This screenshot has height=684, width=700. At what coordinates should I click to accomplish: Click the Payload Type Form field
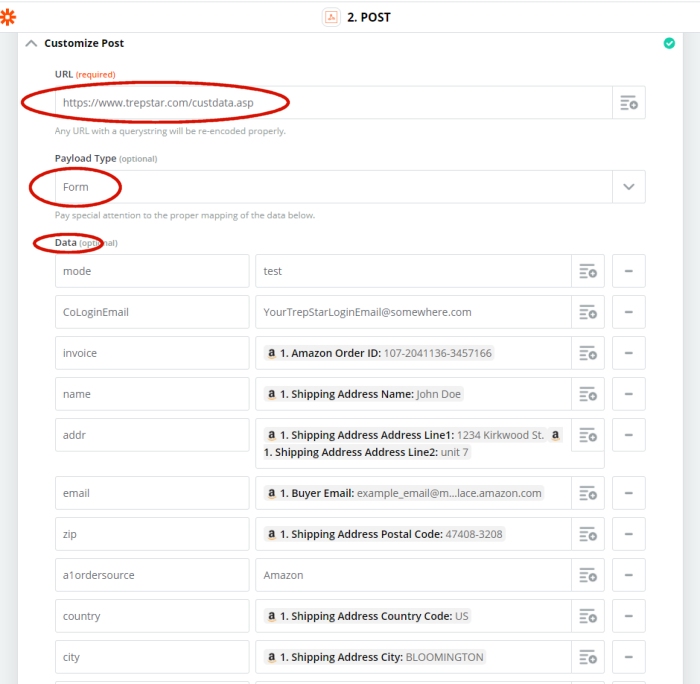(333, 187)
